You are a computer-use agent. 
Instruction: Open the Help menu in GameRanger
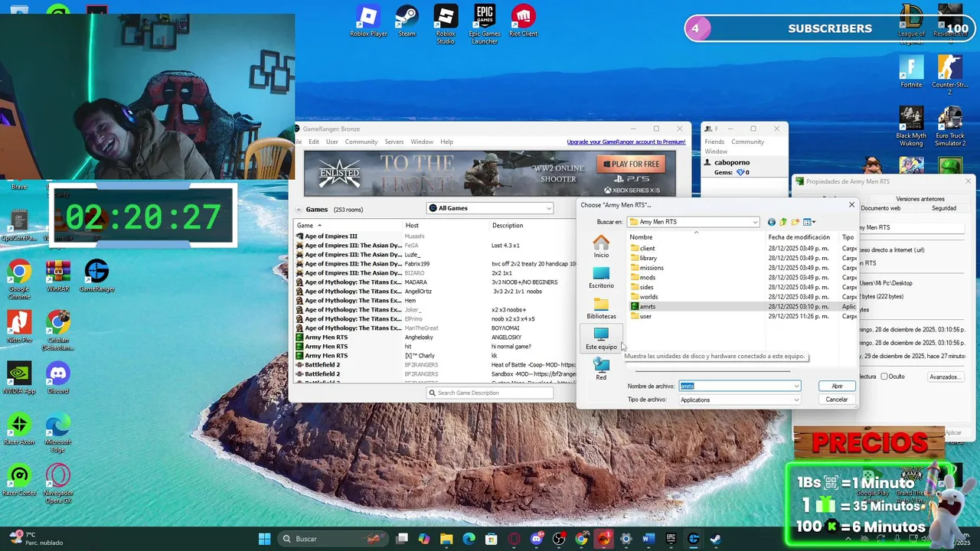click(x=446, y=142)
